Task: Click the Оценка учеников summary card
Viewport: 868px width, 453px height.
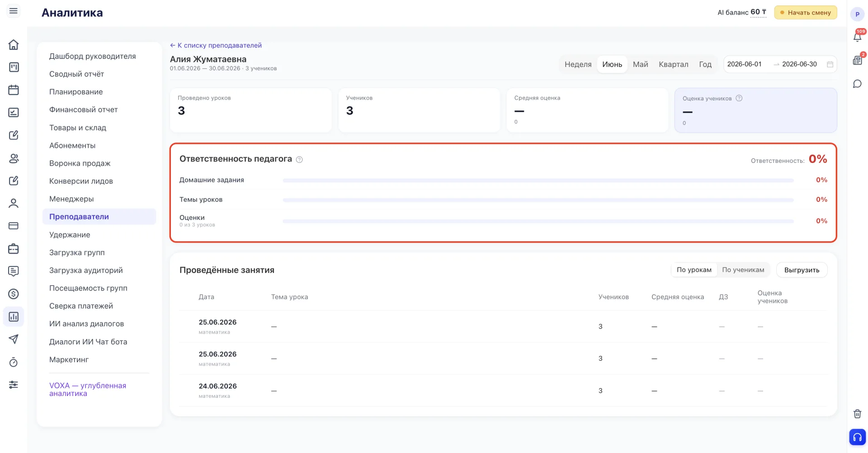Action: 755,110
